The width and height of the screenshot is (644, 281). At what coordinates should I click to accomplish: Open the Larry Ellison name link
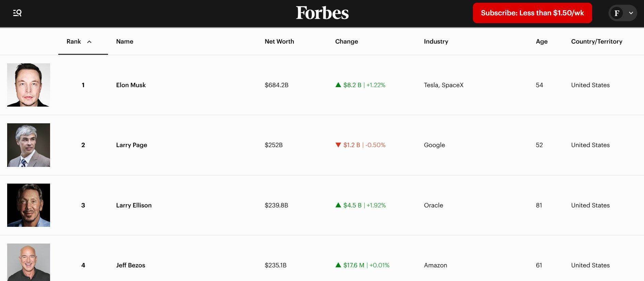(134, 205)
